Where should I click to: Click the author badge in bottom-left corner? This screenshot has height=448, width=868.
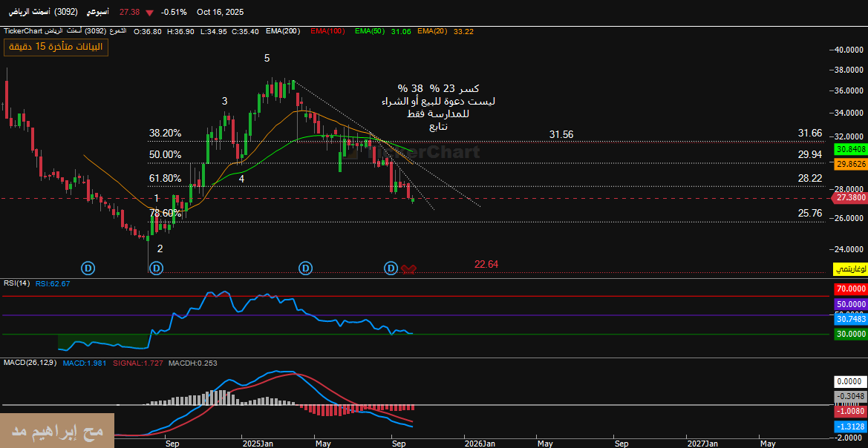57,431
